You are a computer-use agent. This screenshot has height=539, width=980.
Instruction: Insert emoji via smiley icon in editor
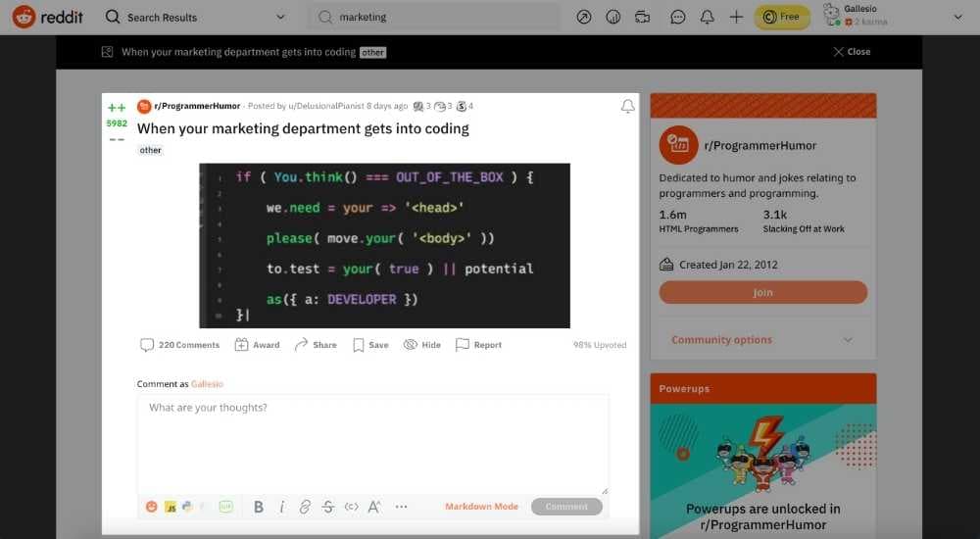(x=151, y=507)
